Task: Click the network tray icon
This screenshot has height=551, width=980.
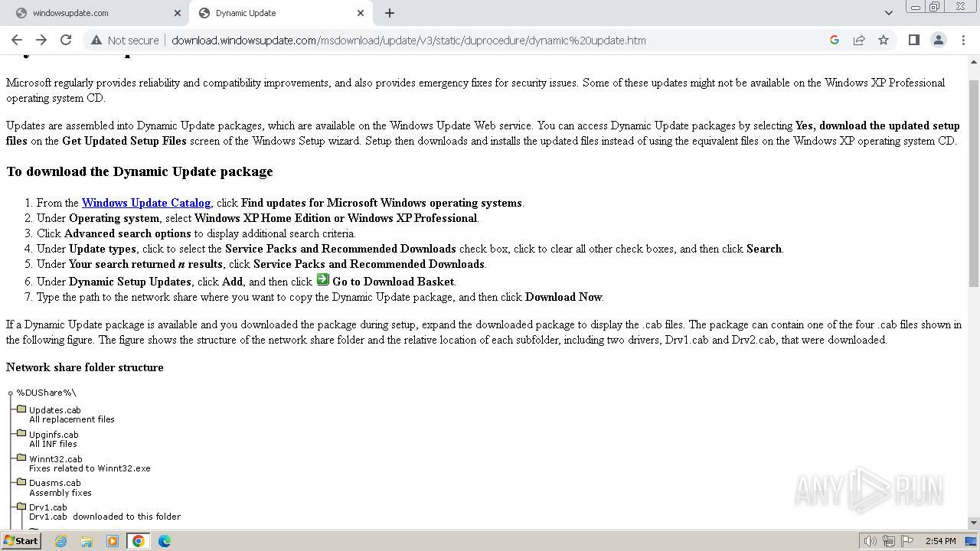Action: click(x=889, y=541)
